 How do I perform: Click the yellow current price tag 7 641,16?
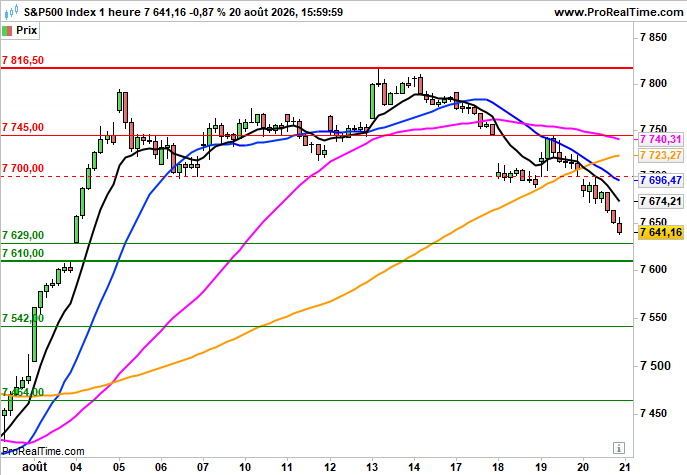[x=661, y=232]
